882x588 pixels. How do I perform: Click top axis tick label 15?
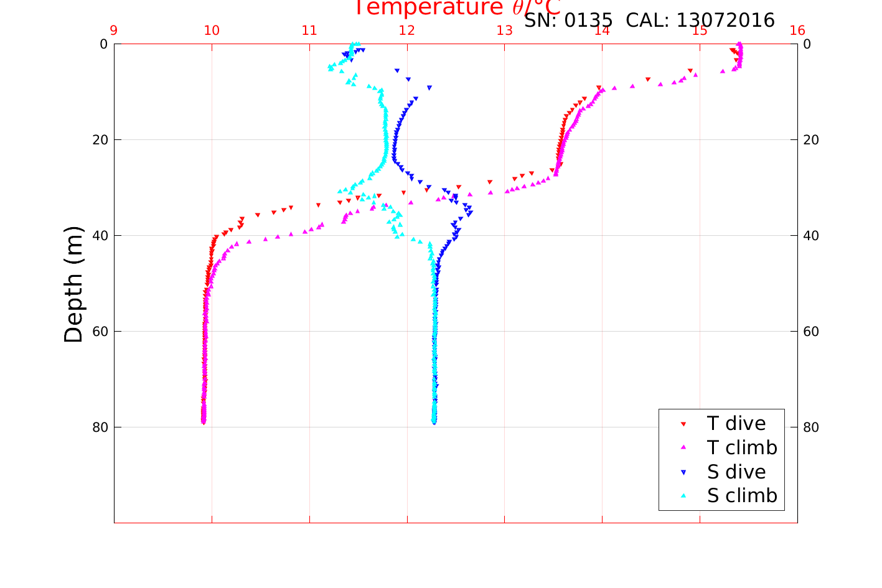(700, 30)
